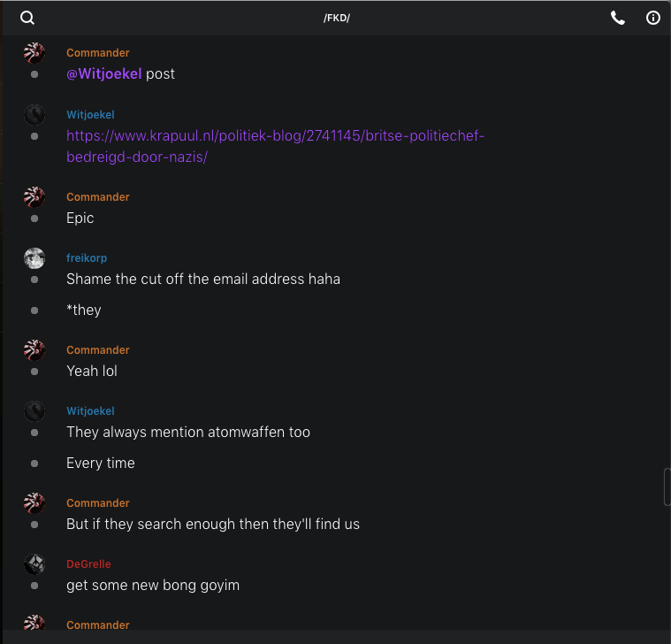Select the DeGrelle username label
Screen dimensions: 671x644
[x=88, y=564]
